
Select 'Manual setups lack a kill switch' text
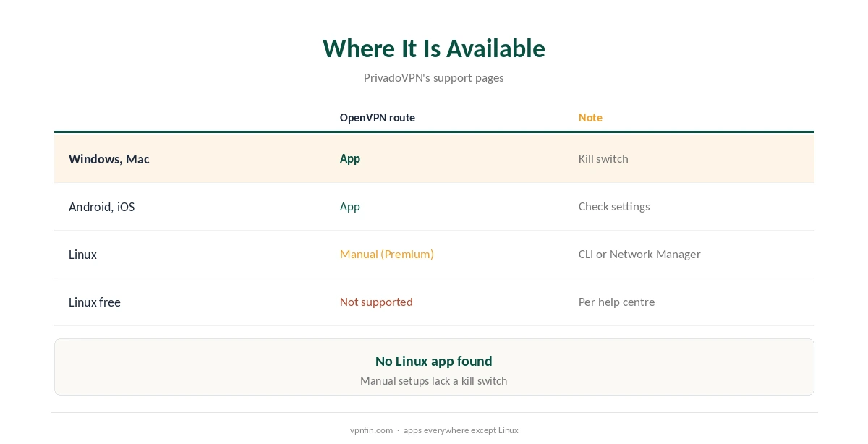coord(434,380)
